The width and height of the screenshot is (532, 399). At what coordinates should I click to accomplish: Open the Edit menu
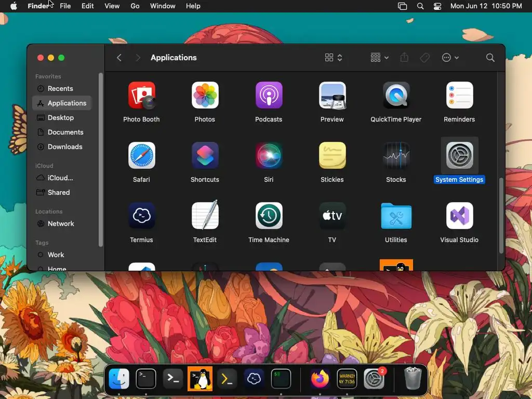click(x=87, y=6)
